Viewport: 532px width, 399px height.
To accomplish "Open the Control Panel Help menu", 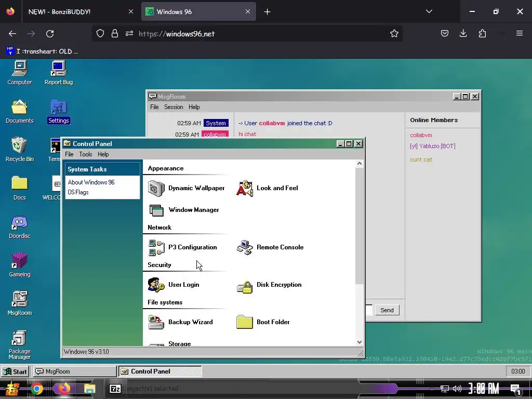I will tap(103, 154).
